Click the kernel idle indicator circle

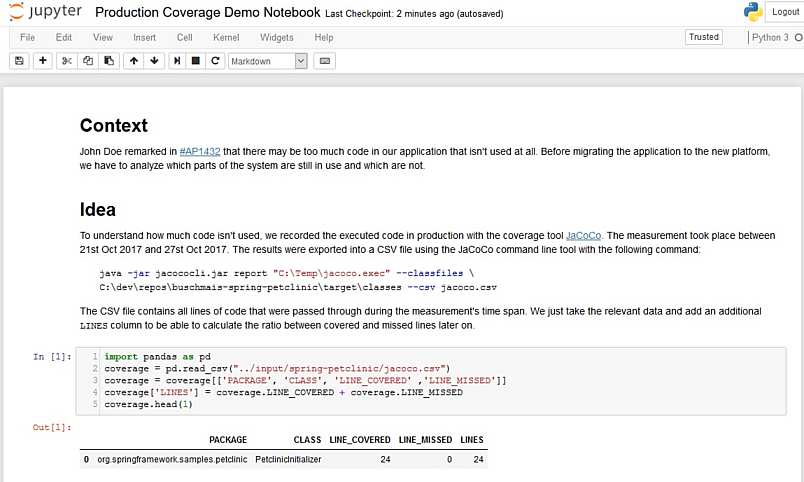click(x=798, y=37)
